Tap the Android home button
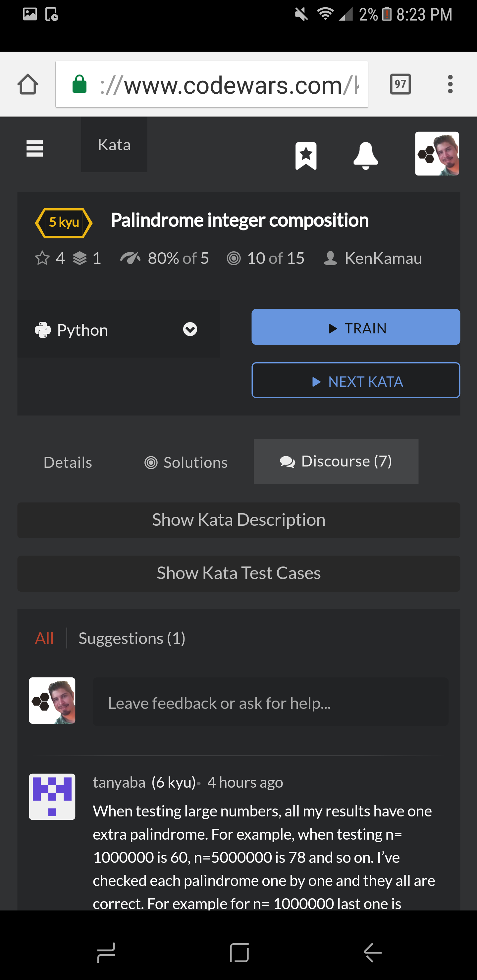477x980 pixels. click(239, 953)
